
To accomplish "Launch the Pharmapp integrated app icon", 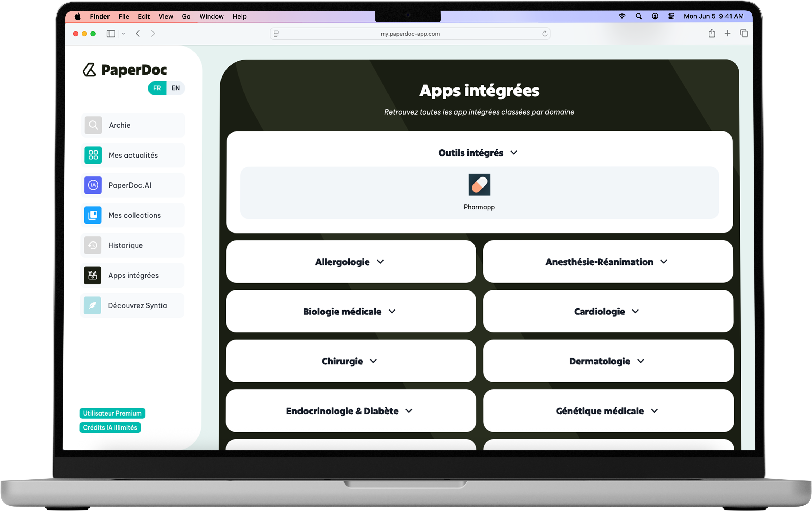I will coord(479,184).
